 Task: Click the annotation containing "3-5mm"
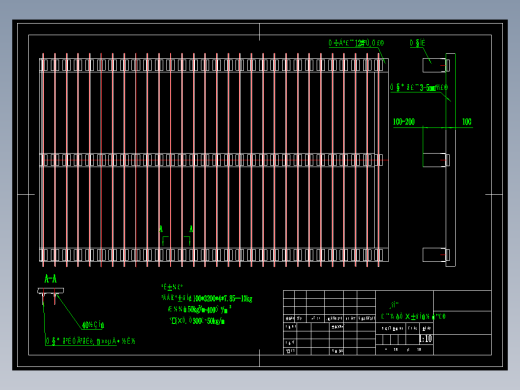tap(419, 88)
